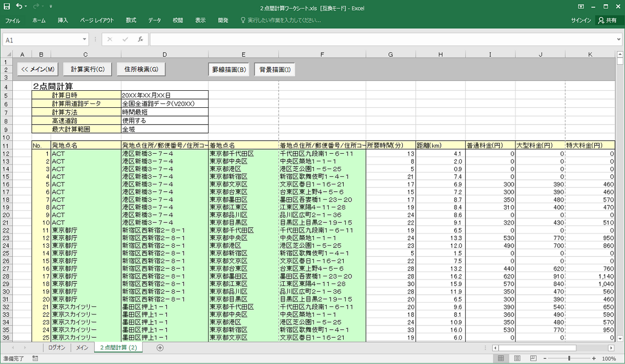
Task: Click the 普通料金(円) column heading cell
Action: tap(490, 145)
